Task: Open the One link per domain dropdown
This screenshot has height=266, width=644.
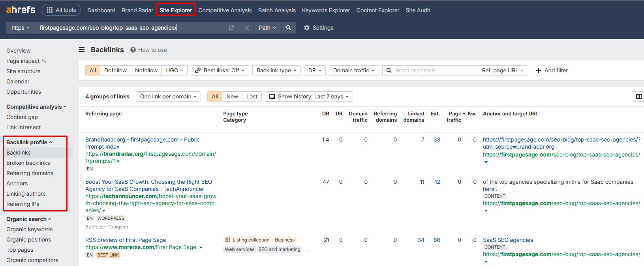Action: [x=168, y=96]
